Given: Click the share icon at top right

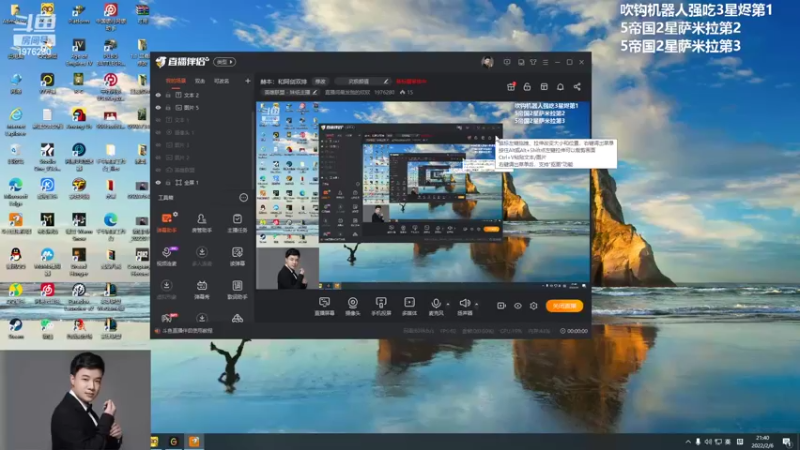Looking at the screenshot, I should (577, 87).
